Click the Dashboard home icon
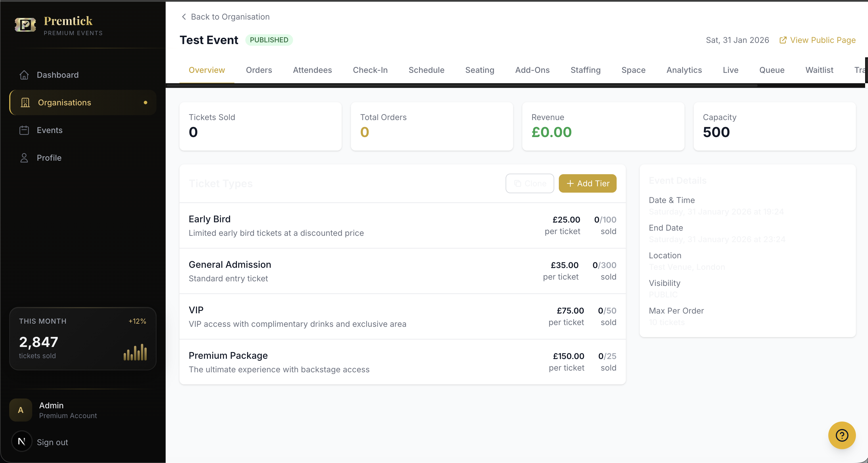 pos(24,75)
